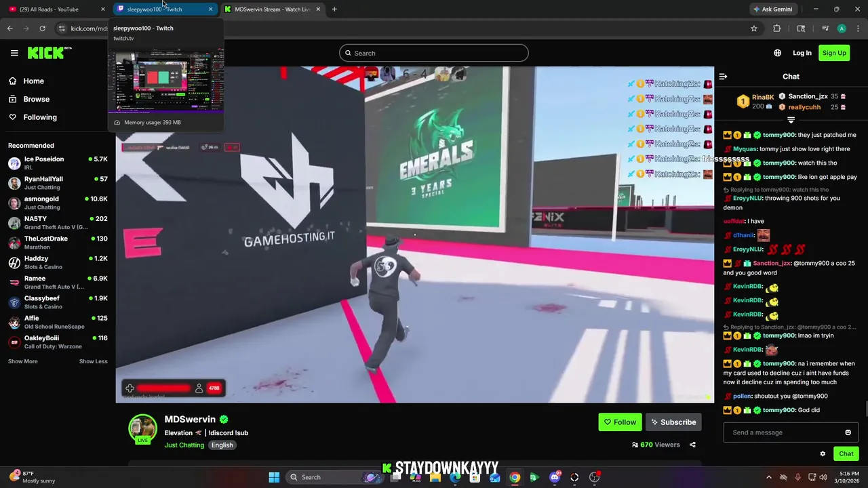
Task: Open RinaBK top gifter entry
Action: (754, 102)
